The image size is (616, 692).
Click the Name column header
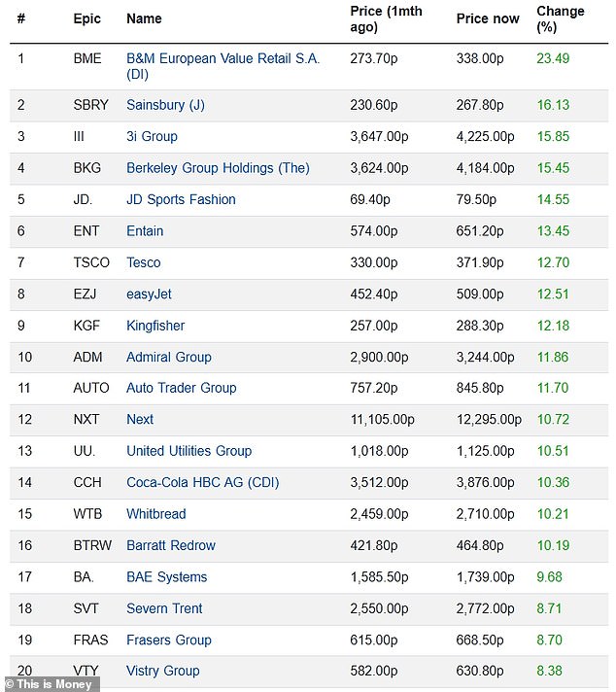click(x=144, y=18)
